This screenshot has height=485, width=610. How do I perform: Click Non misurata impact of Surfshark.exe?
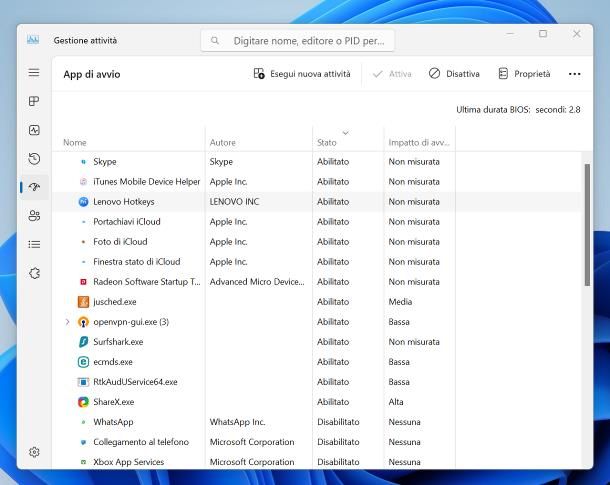coord(414,342)
